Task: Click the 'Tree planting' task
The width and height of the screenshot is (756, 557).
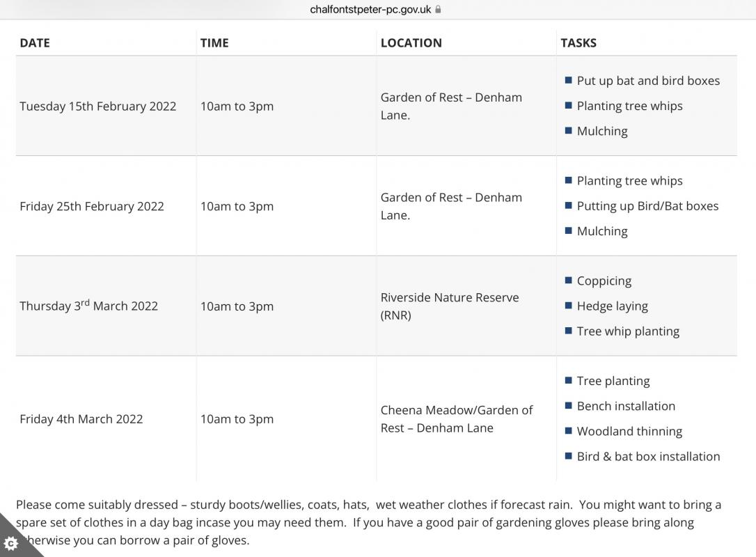Action: coord(613,381)
